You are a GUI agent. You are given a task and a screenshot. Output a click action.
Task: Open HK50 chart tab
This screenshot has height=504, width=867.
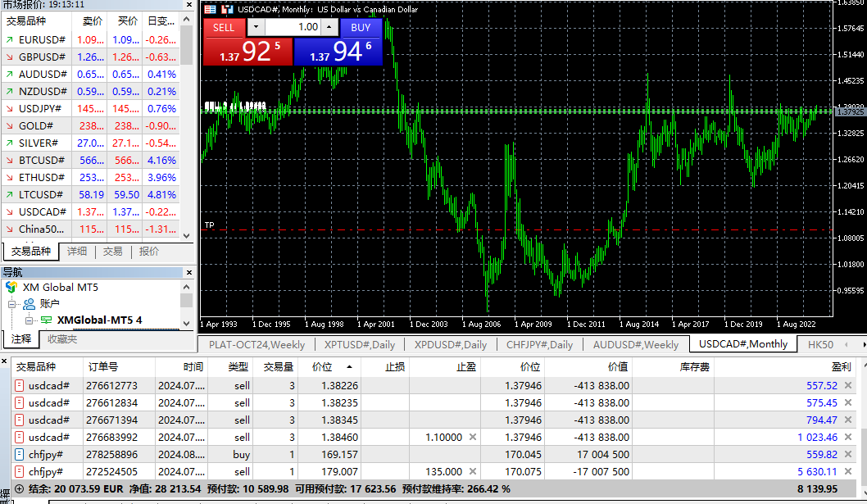point(820,345)
